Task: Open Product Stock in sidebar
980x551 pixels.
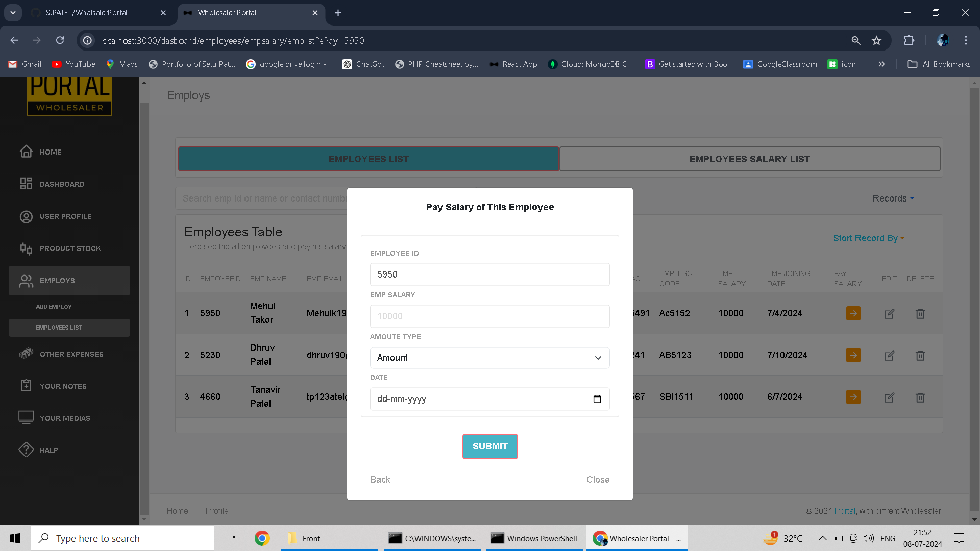Action: click(x=70, y=248)
